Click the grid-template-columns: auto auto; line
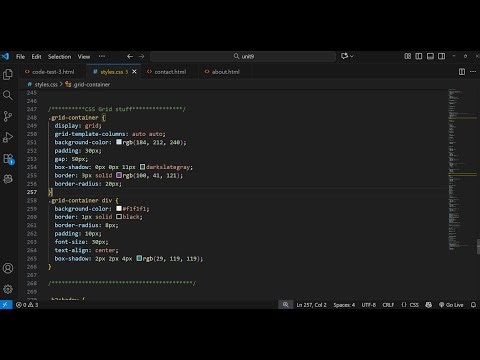The image size is (480, 360). (110, 134)
